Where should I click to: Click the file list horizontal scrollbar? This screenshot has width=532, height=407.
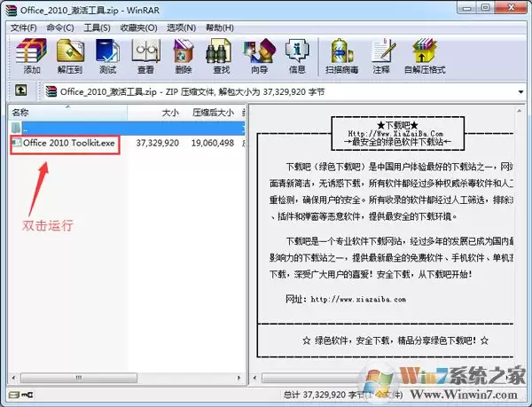pos(126,378)
